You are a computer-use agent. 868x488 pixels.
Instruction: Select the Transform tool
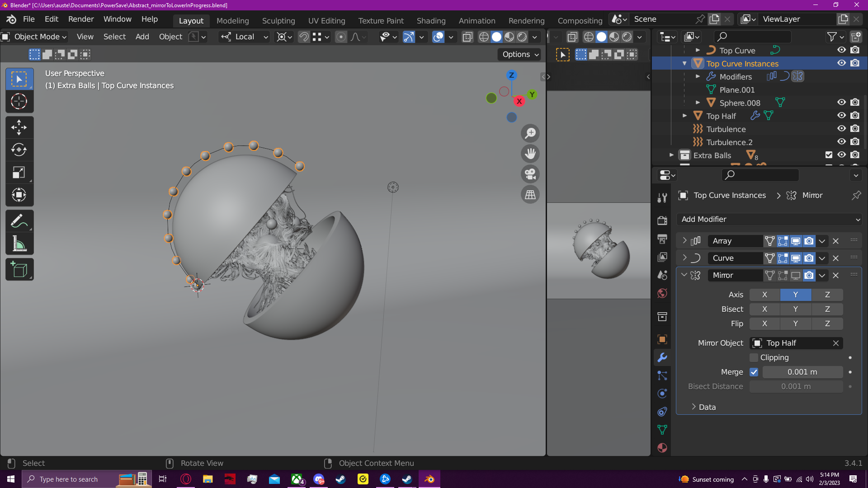coord(19,195)
